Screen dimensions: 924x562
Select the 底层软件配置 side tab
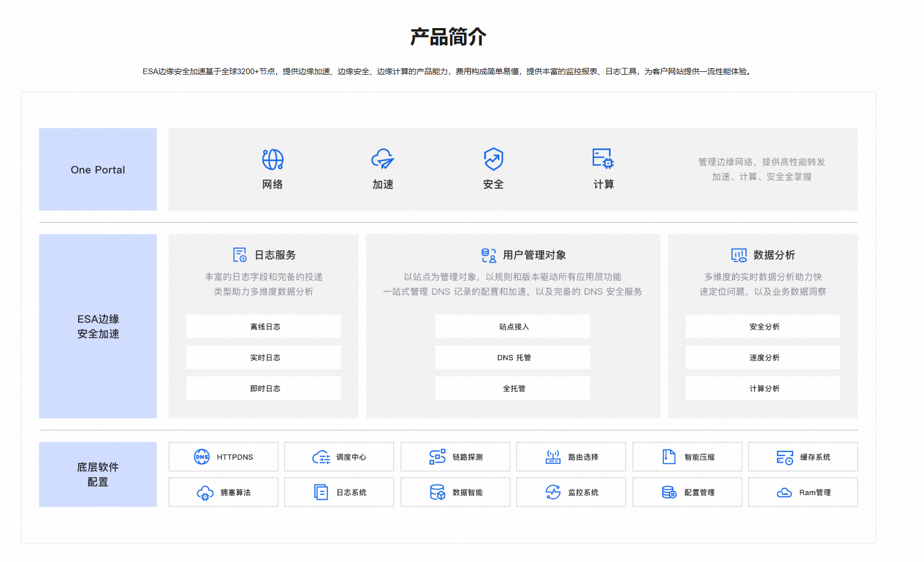[x=98, y=474]
